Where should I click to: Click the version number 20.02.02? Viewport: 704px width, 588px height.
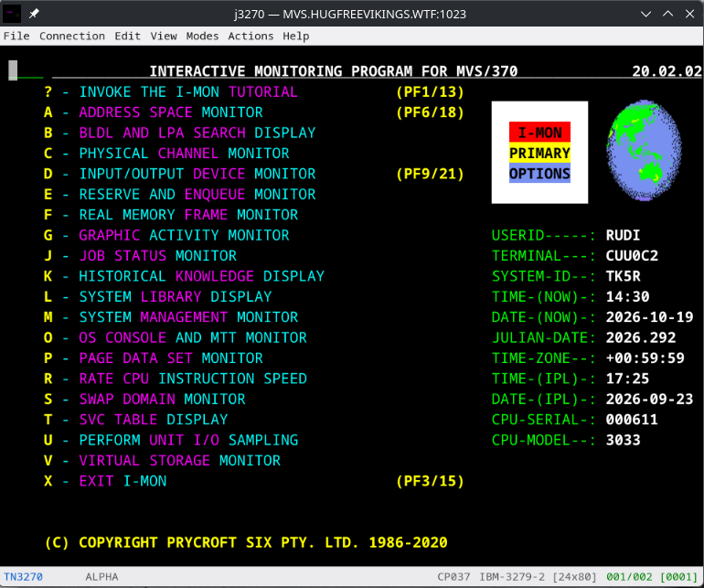pyautogui.click(x=667, y=71)
